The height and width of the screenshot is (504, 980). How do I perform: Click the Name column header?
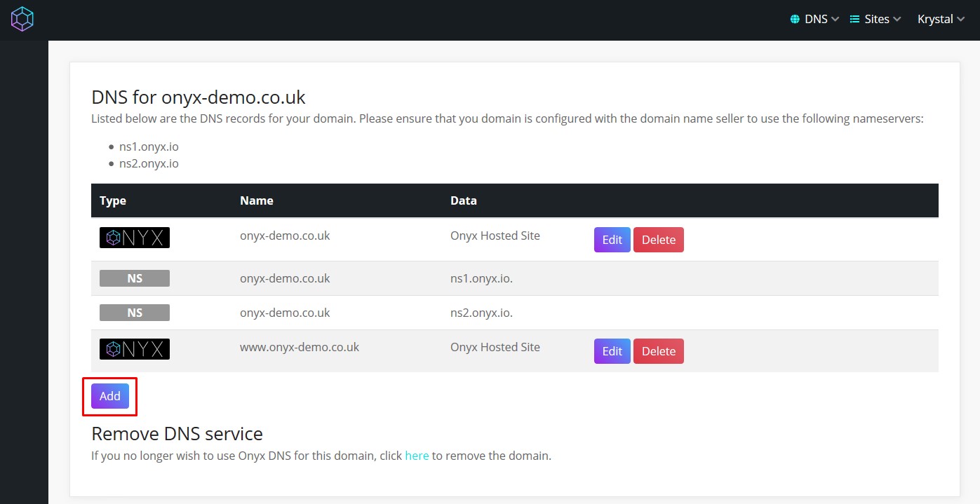pos(257,200)
